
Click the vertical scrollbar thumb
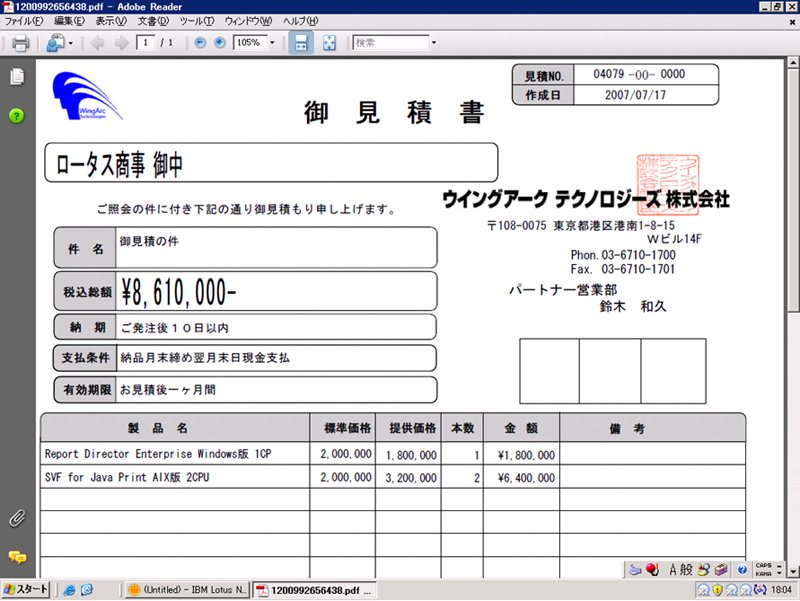793,190
